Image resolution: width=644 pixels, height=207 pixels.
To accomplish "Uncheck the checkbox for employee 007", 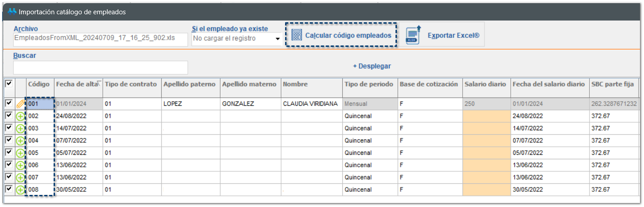I will point(8,177).
